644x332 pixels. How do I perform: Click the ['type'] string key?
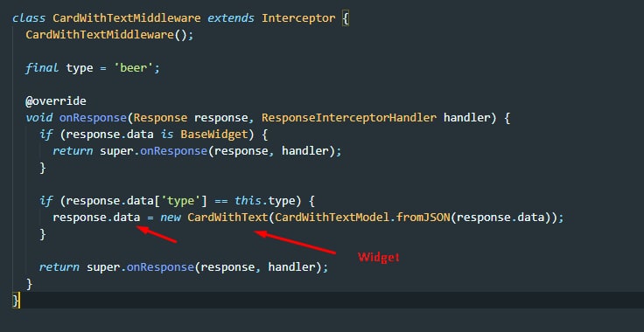click(180, 201)
